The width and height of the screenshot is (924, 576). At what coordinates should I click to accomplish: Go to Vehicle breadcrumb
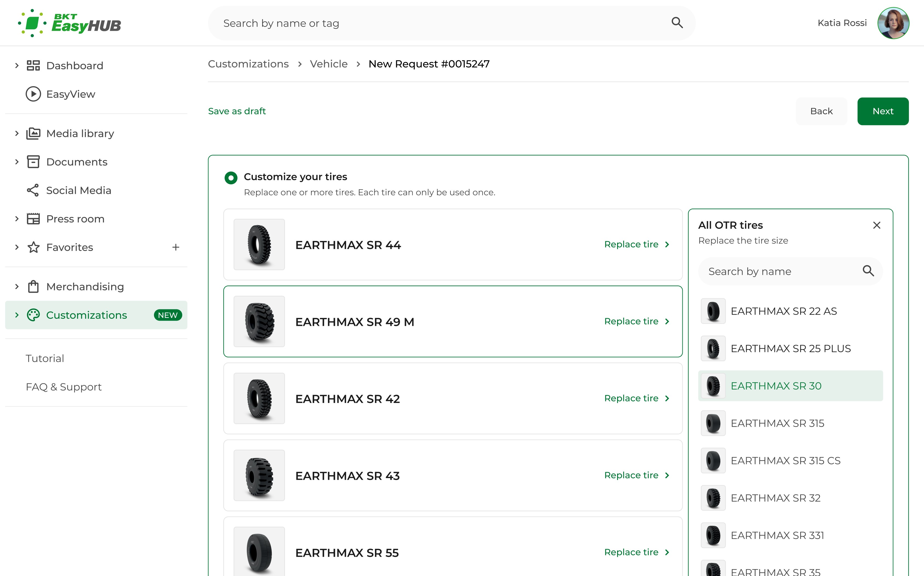[329, 64]
